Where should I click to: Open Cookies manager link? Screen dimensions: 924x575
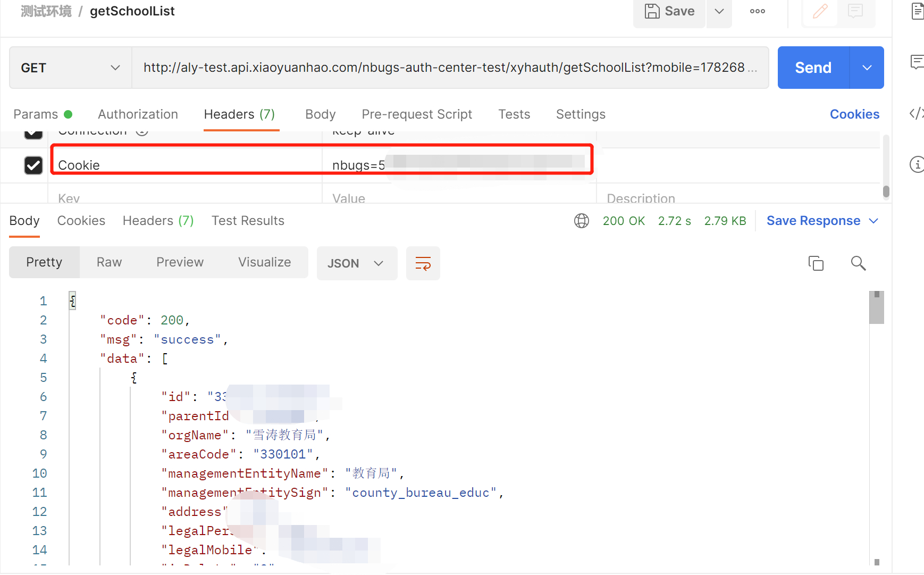point(854,114)
